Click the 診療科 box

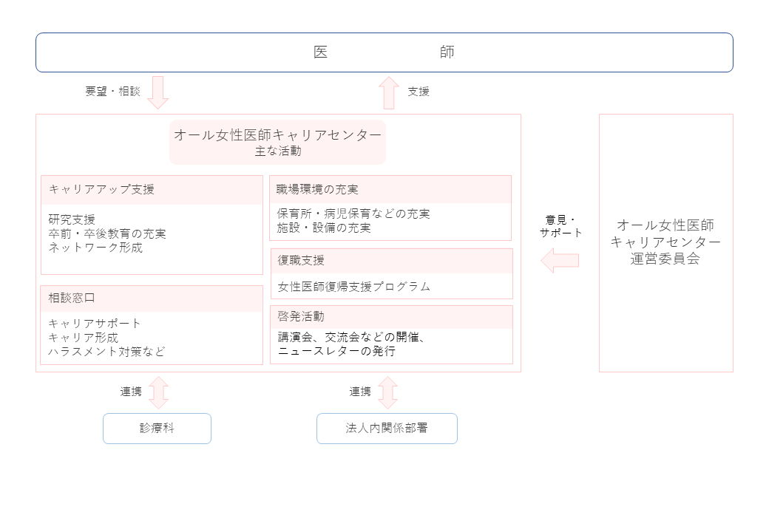[x=157, y=429]
